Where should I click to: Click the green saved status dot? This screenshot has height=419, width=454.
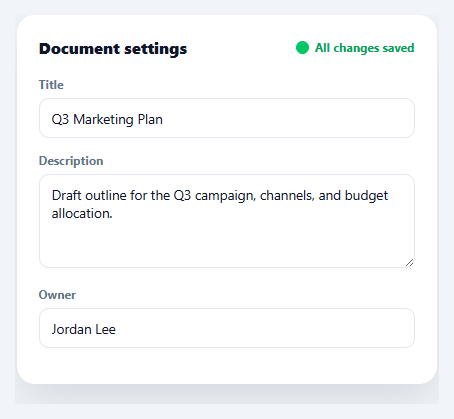(302, 48)
